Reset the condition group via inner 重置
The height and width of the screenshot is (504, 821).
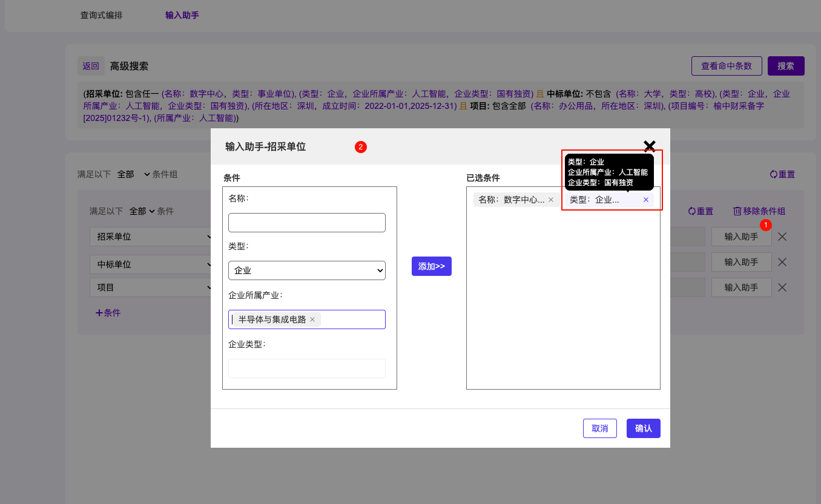tap(701, 211)
